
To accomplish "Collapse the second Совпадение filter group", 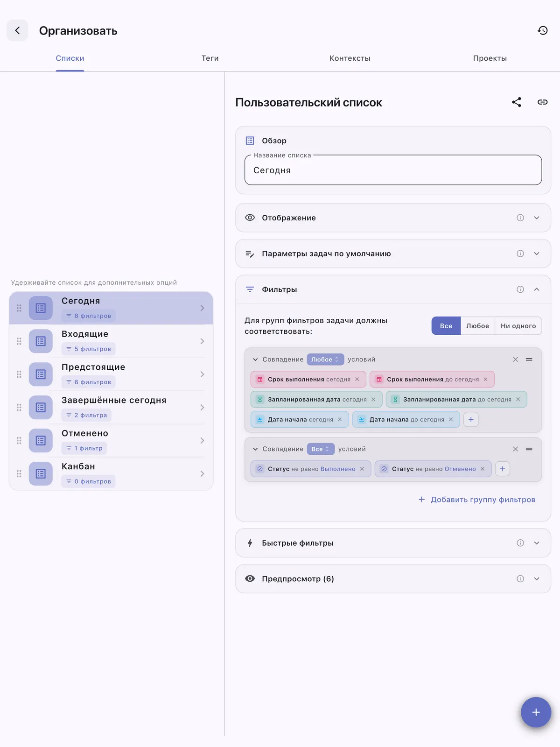I will pyautogui.click(x=255, y=449).
